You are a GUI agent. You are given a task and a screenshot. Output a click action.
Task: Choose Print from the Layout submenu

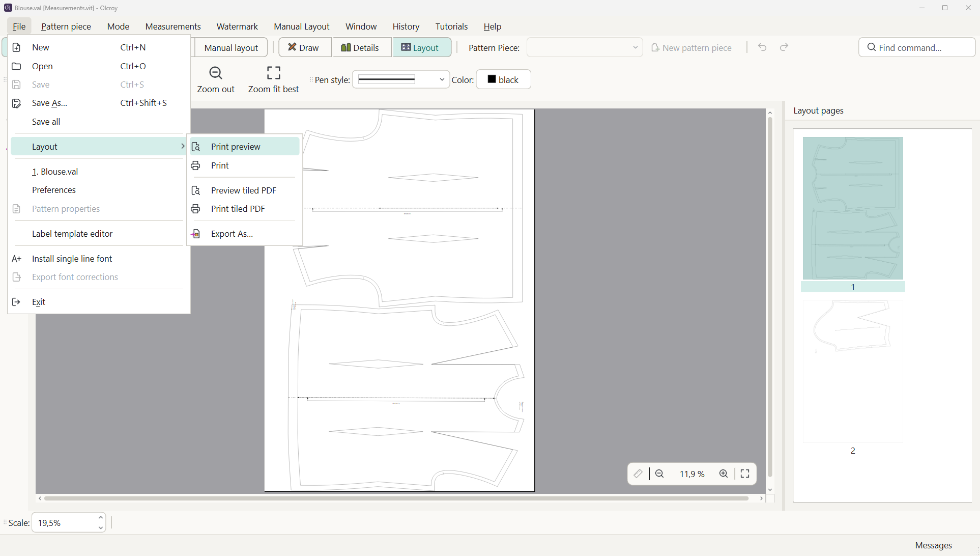(245, 165)
